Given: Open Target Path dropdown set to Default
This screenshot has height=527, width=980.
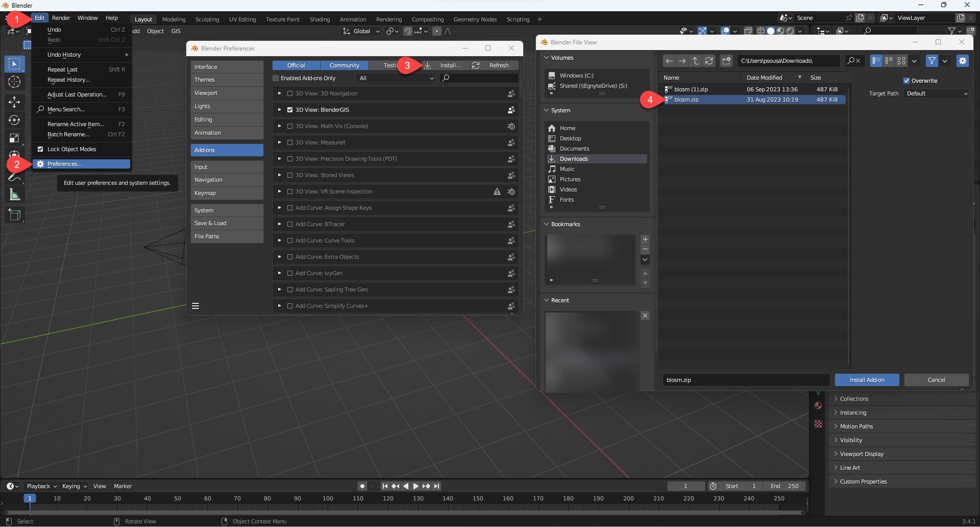Looking at the screenshot, I should pyautogui.click(x=937, y=93).
